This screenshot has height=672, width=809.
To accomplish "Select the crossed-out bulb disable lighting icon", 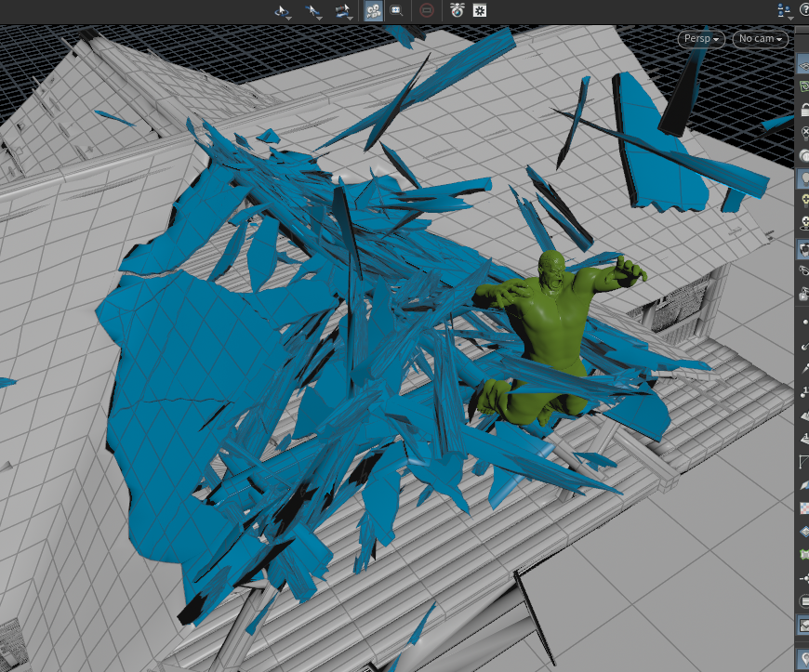I will click(804, 133).
